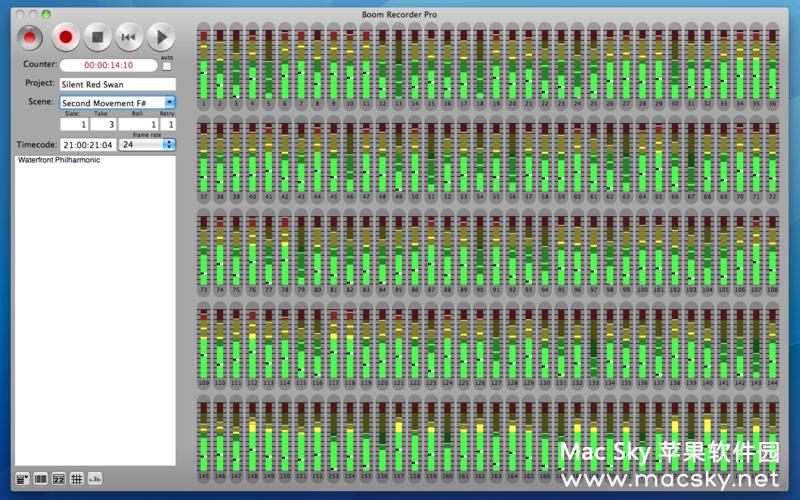Click the level meter for channel 54

pyautogui.click(x=480, y=159)
